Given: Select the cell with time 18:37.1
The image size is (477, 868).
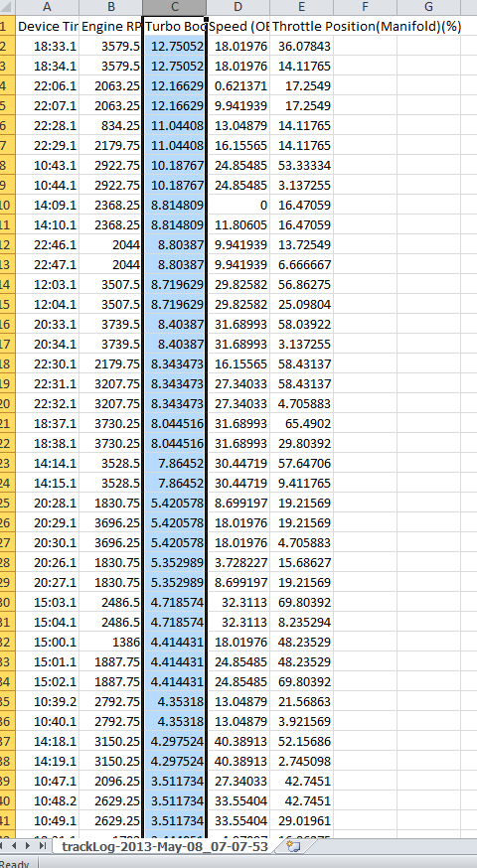Looking at the screenshot, I should (x=47, y=424).
